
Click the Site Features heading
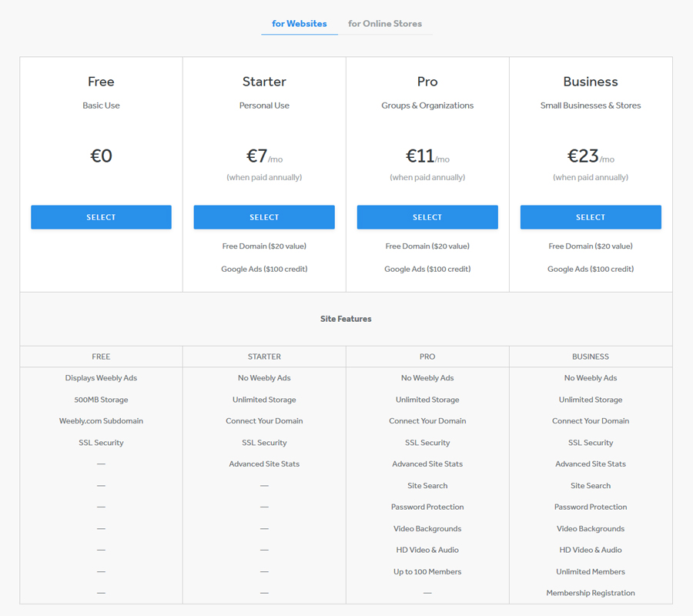tap(346, 319)
